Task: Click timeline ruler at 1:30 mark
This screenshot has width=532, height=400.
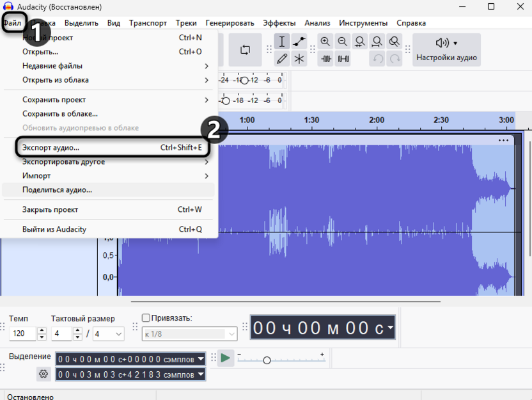Action: pyautogui.click(x=311, y=120)
